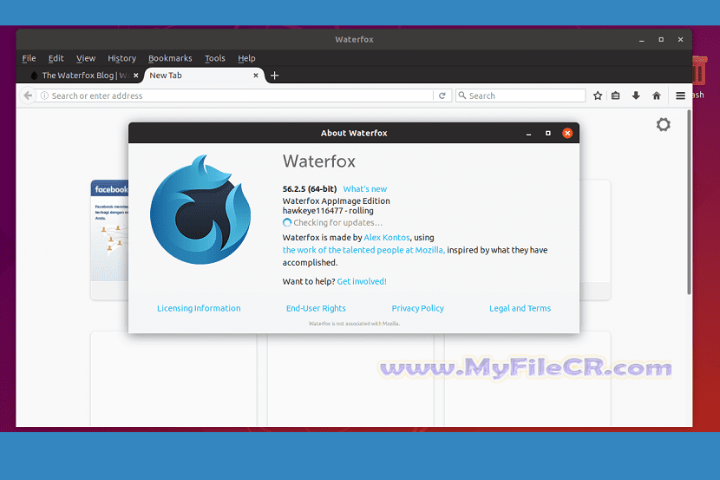This screenshot has width=720, height=480.
Task: Open the View menu
Action: [x=86, y=58]
